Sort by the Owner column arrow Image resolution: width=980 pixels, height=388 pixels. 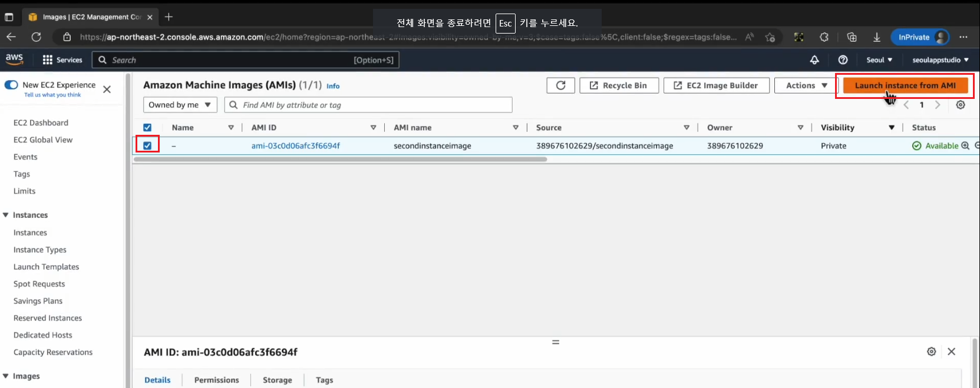pyautogui.click(x=800, y=127)
